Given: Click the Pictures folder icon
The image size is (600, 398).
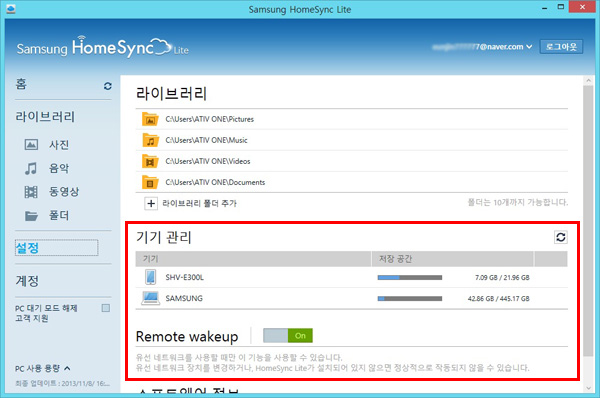Looking at the screenshot, I should [x=150, y=119].
